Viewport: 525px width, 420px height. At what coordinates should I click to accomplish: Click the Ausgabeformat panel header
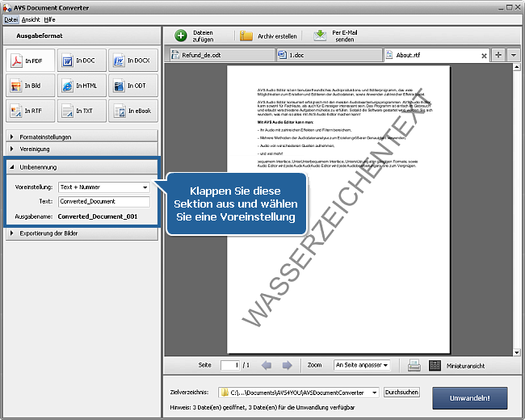(x=82, y=36)
